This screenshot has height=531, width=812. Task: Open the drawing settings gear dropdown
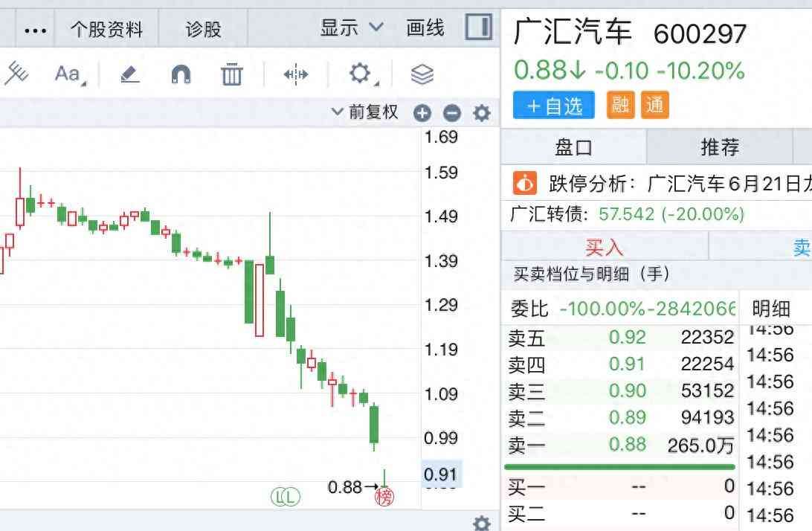pyautogui.click(x=361, y=74)
